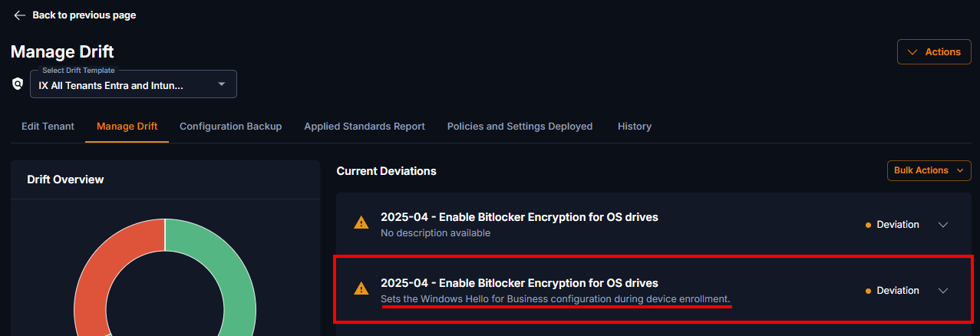Click warning triangle on first Bitlocker deviation

[361, 223]
